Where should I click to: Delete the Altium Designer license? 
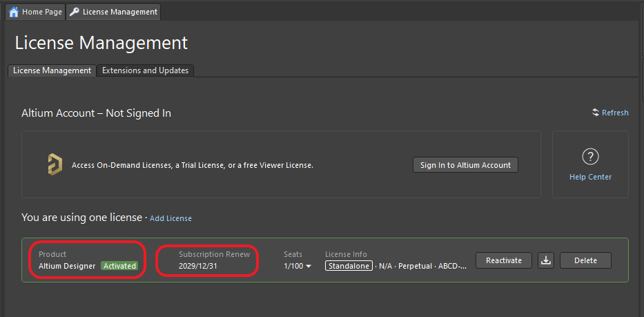(x=585, y=260)
